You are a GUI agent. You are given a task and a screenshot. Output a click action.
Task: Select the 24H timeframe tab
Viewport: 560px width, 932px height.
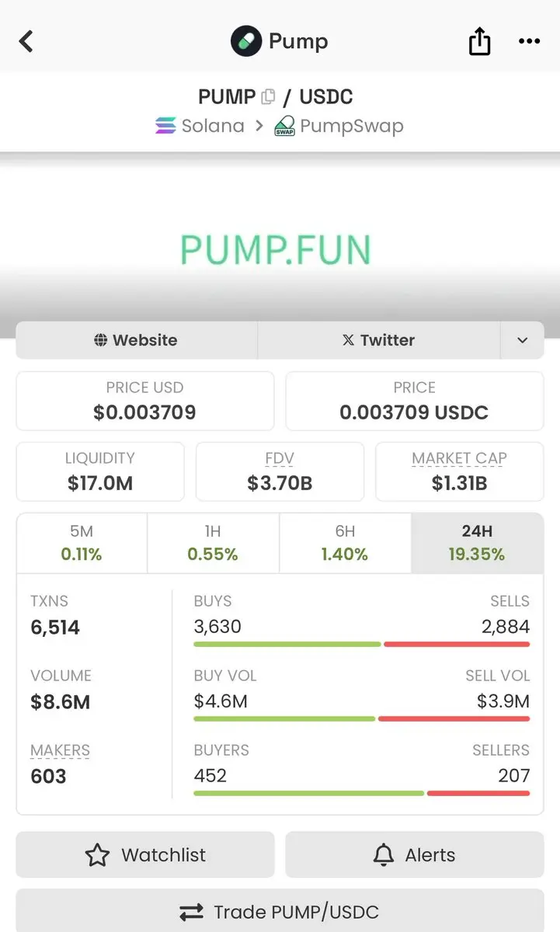pyautogui.click(x=477, y=543)
